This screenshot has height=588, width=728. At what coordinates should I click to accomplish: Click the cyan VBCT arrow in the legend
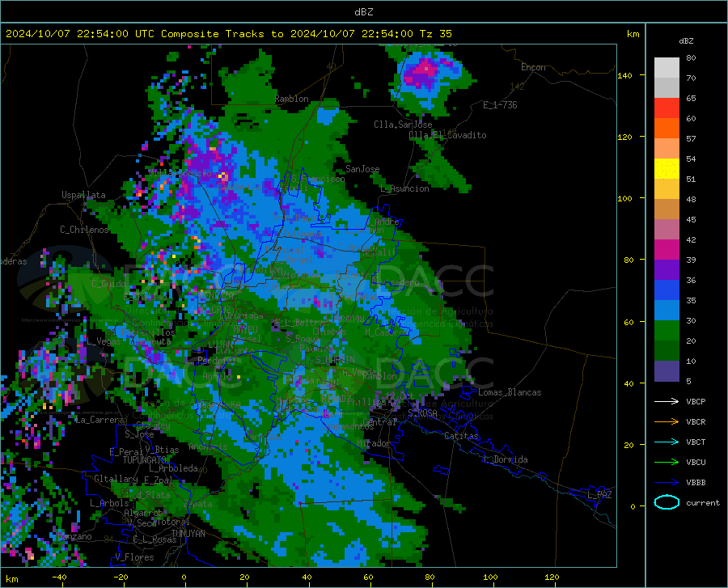click(667, 442)
